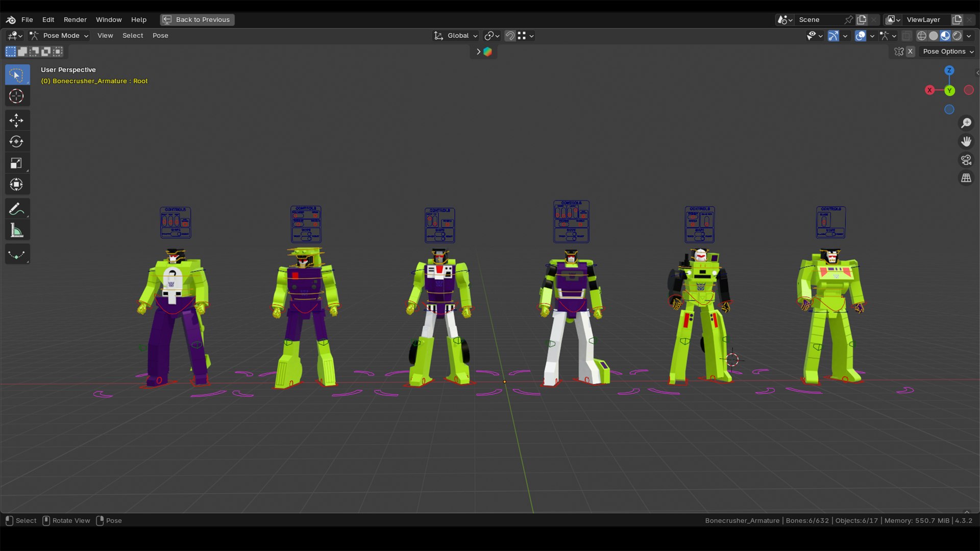Open the view layer browse dropdown

[893, 19]
